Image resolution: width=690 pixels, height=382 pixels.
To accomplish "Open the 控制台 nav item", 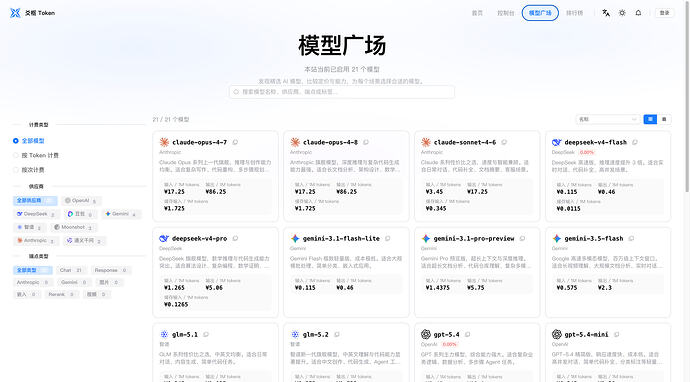I will pos(506,13).
